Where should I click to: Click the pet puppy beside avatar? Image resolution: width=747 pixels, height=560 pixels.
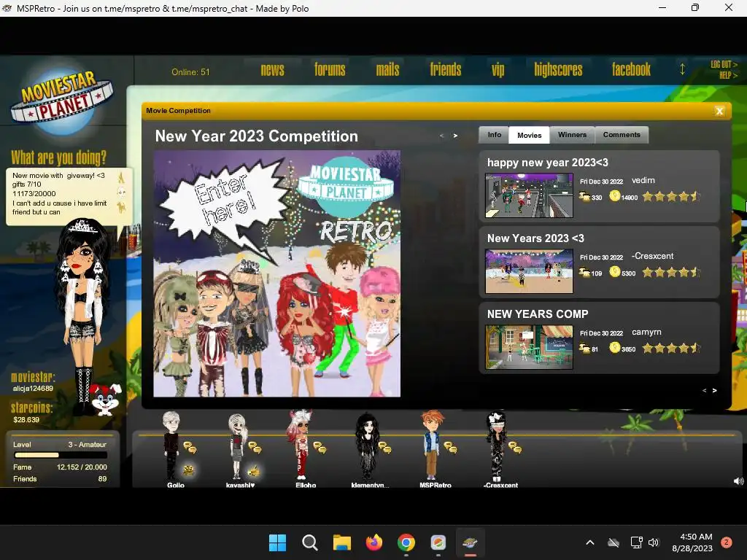pos(105,399)
